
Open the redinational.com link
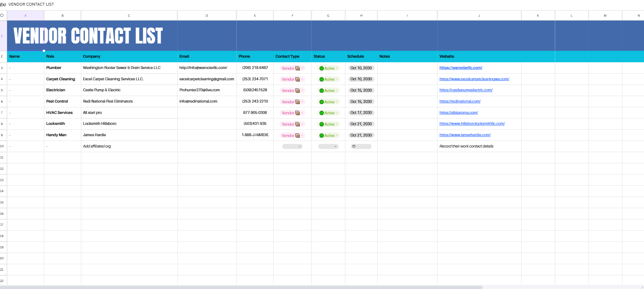pos(460,101)
